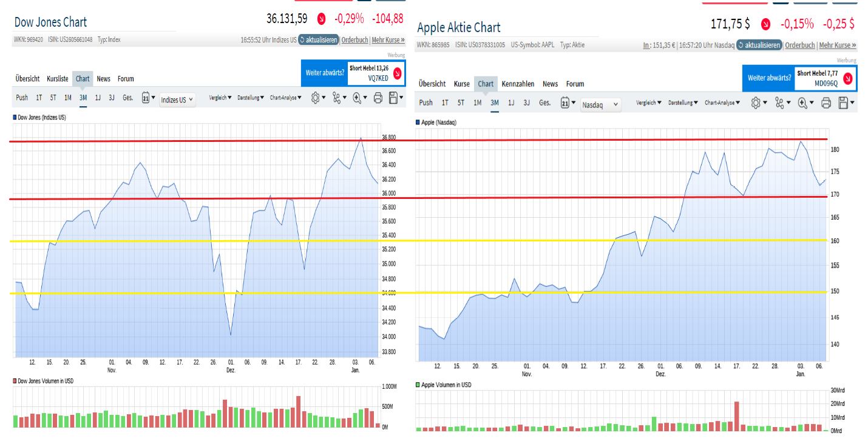The width and height of the screenshot is (868, 444).
Task: Open the News tab on the Dow Jones page
Action: [x=103, y=78]
